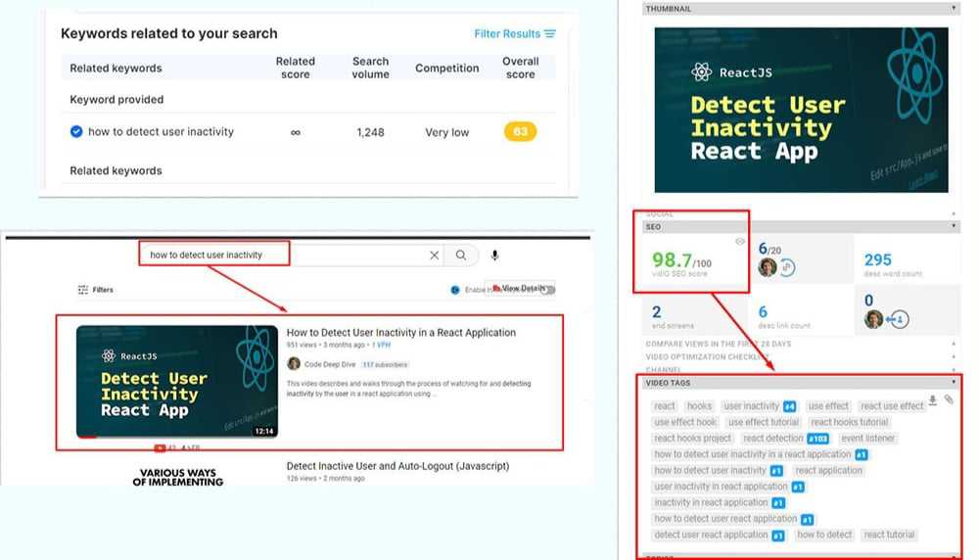Click rank badge beside how to detect user inactivity tag

(x=776, y=471)
